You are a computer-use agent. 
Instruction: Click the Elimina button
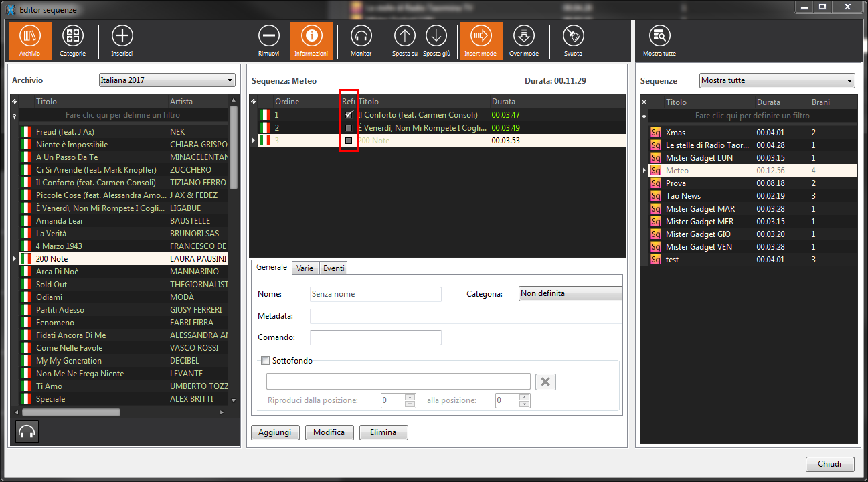click(383, 432)
